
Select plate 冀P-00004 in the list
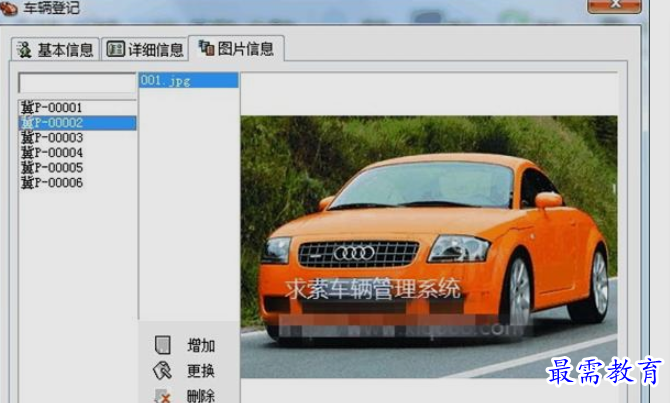tap(78, 153)
